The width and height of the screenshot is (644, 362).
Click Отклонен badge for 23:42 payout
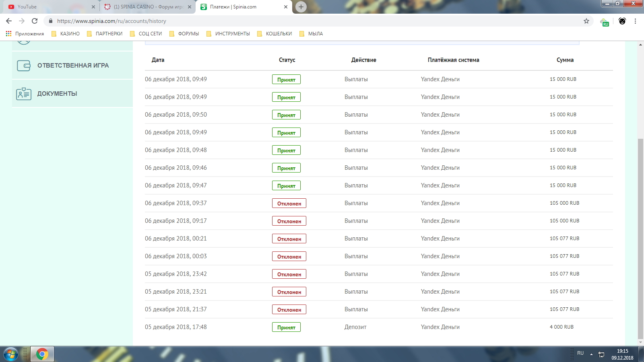click(289, 274)
